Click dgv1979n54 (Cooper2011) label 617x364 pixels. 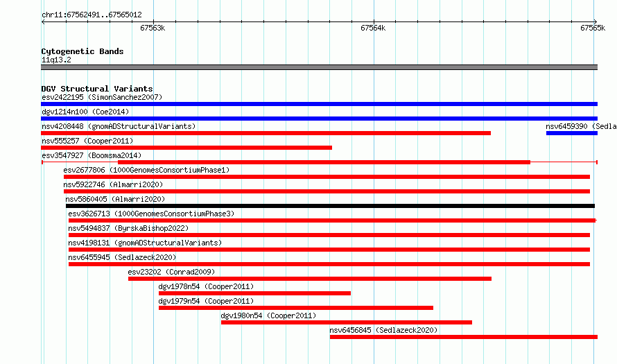pos(206,301)
